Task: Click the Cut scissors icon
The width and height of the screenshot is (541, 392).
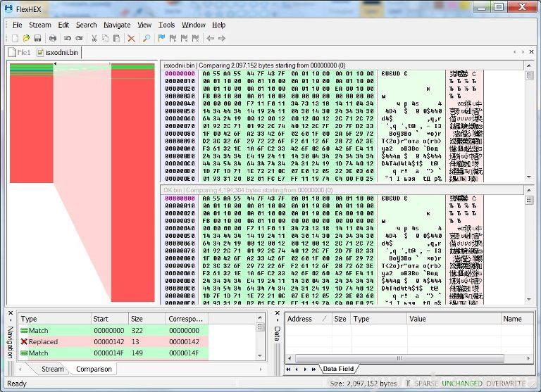Action: click(x=94, y=38)
